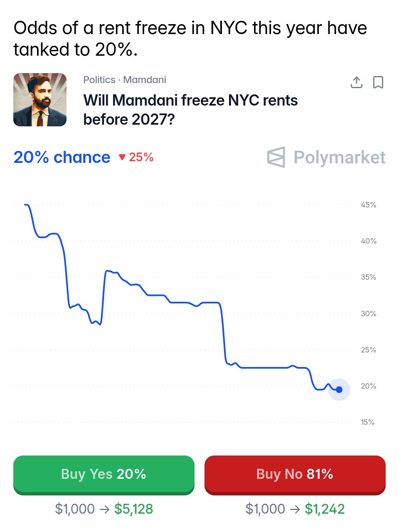Click the 35% axis label
The width and height of the screenshot is (399, 532).
click(x=368, y=277)
